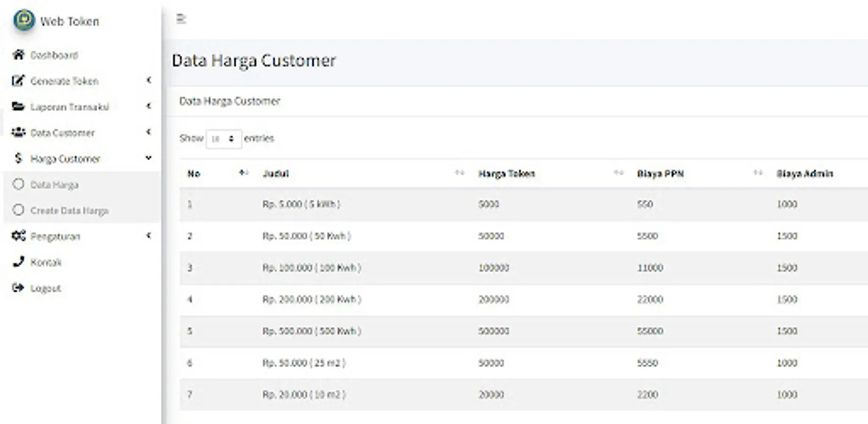
Task: Open the Laporan Transaksi menu item
Action: tap(69, 107)
